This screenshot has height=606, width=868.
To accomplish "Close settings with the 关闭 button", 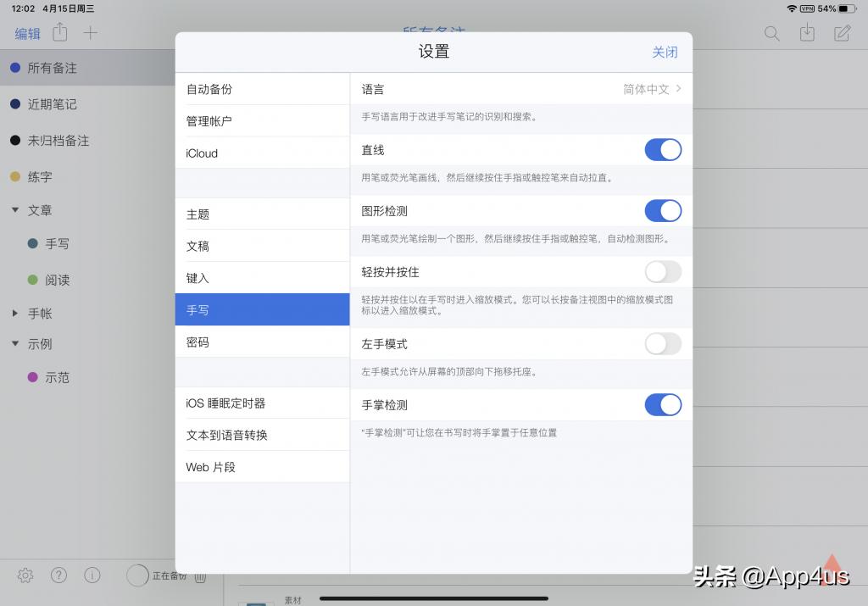I will coord(665,52).
